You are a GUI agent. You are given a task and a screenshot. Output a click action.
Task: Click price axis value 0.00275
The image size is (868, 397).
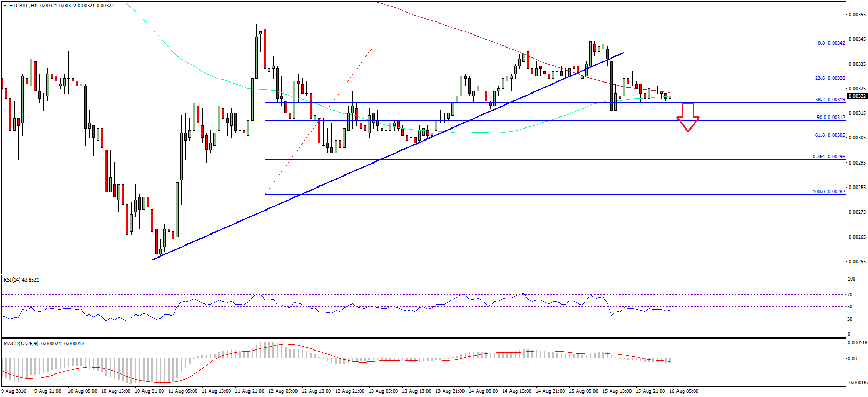(858, 212)
